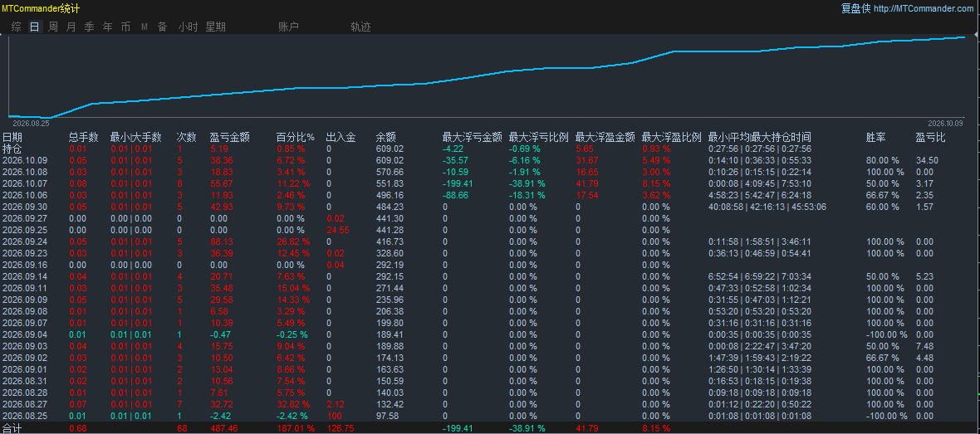Click the 最小|平均|最大持仓时间 column header
This screenshot has width=980, height=434.
(759, 138)
